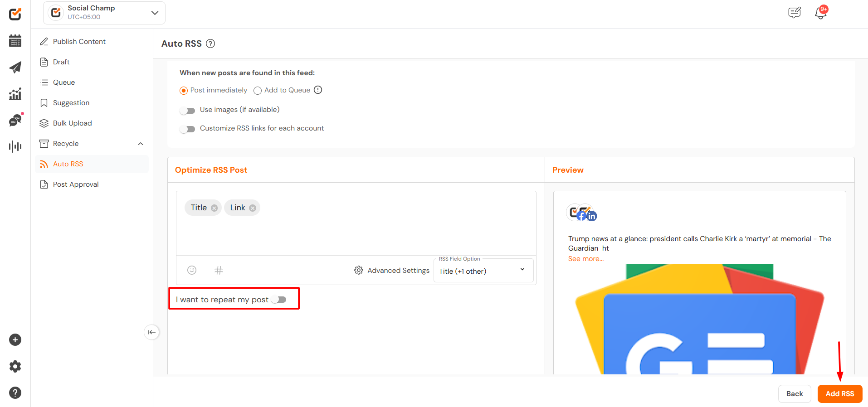Click inside the RSS post text area

356,233
